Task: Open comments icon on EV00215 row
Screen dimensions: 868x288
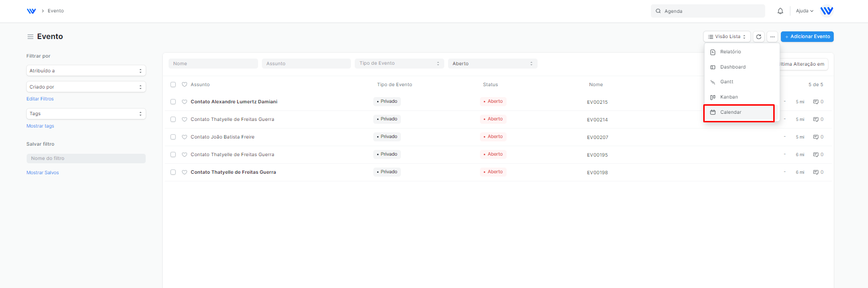Action: (816, 102)
